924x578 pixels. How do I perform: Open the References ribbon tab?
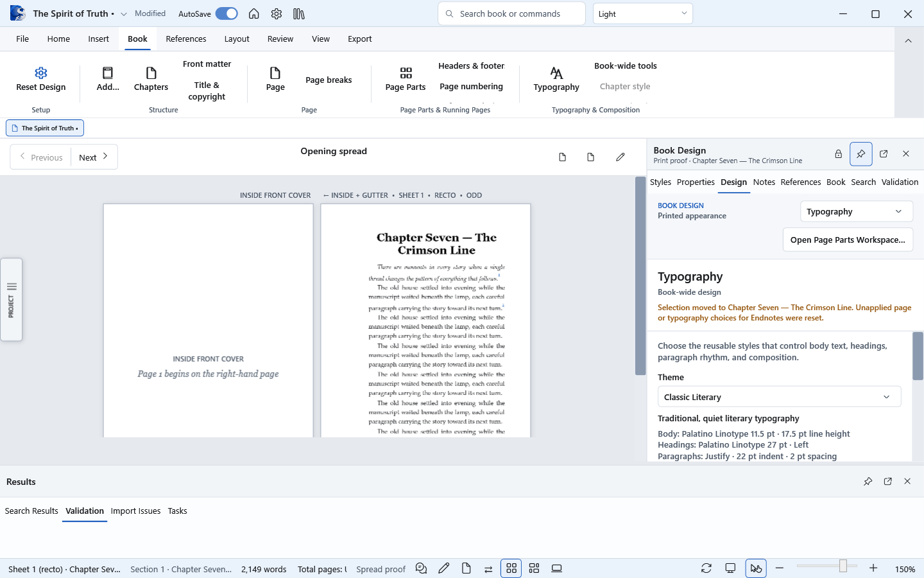(186, 39)
